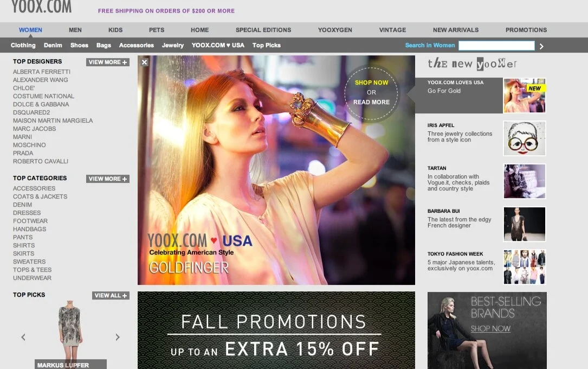This screenshot has width=588, height=369.
Task: Click the Search in Women input field
Action: pos(496,46)
